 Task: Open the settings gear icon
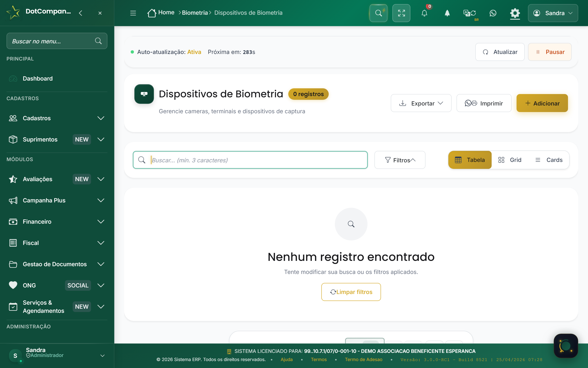[x=515, y=13]
